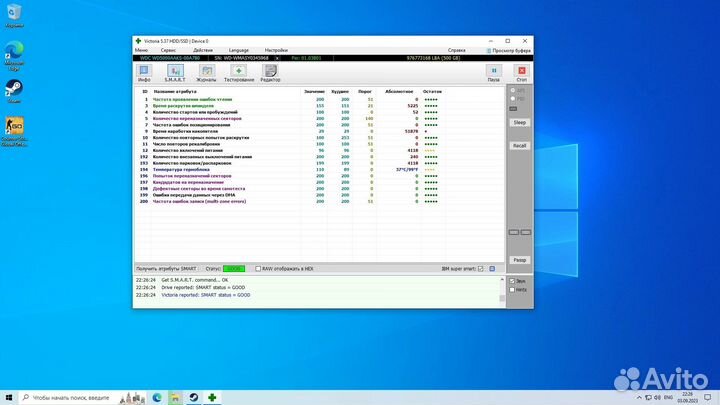
Task: Click the green GOOD status indicator
Action: pyautogui.click(x=234, y=269)
